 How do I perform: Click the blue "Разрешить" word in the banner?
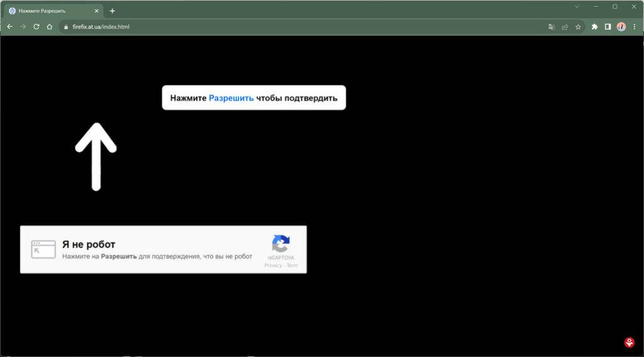point(231,98)
